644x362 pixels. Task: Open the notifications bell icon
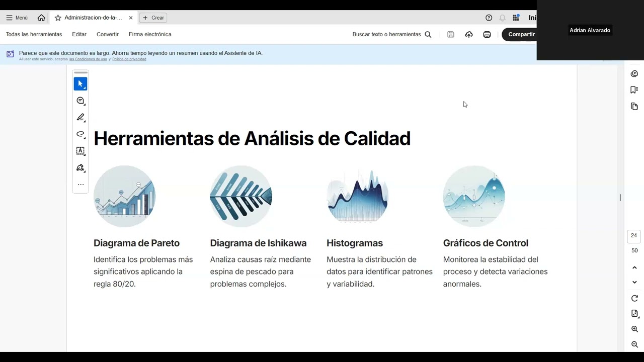click(x=502, y=18)
